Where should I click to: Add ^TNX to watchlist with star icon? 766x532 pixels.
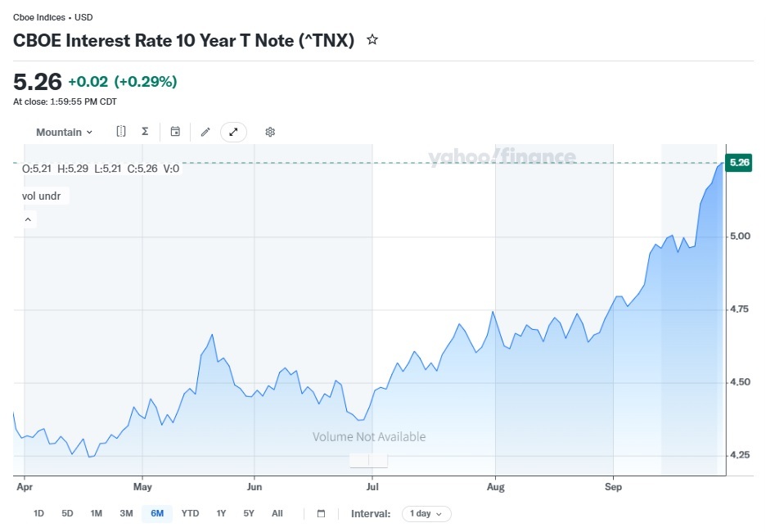click(372, 39)
